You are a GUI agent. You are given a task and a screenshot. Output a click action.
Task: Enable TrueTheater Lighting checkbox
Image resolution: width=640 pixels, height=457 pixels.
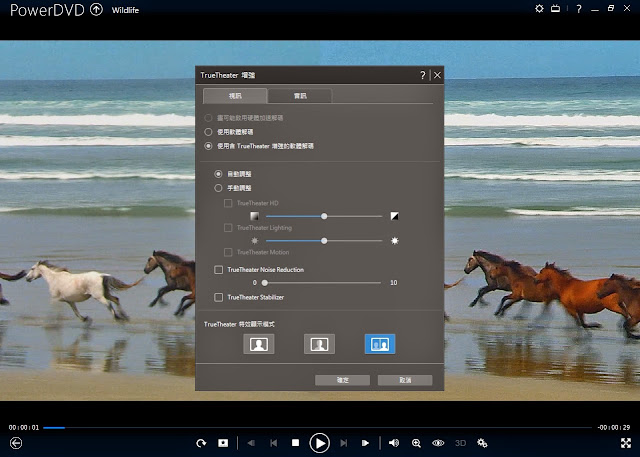pos(228,228)
